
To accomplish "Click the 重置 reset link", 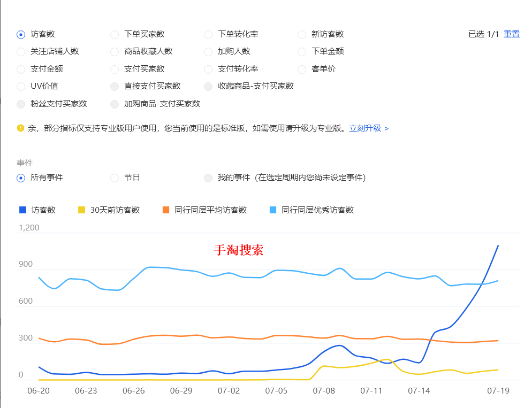I will pos(511,34).
